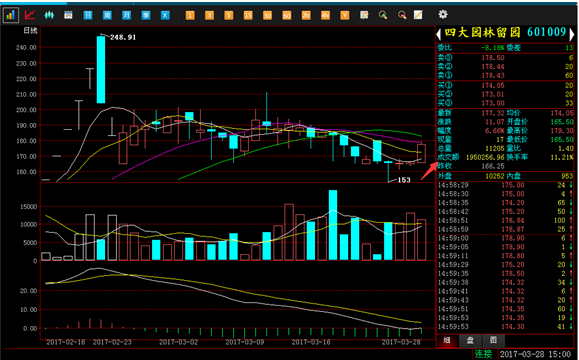Click the 153 low price label
The height and width of the screenshot is (360, 579).
coord(404,180)
